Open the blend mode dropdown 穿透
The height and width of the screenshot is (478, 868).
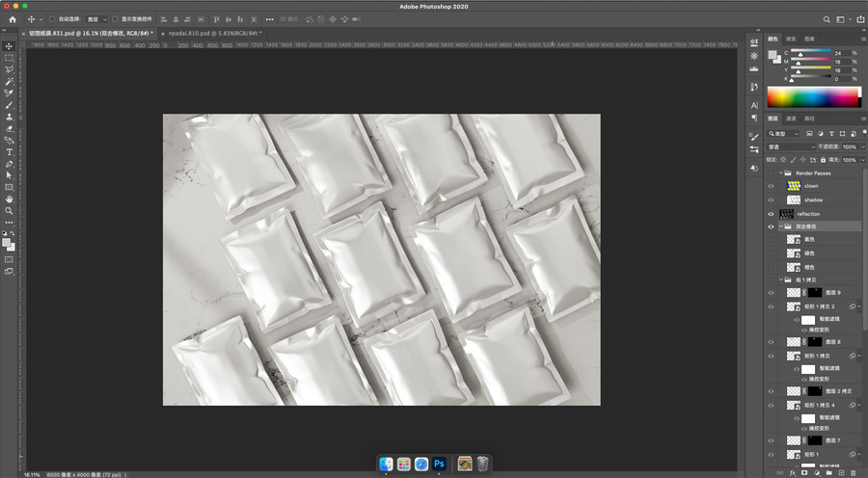791,147
